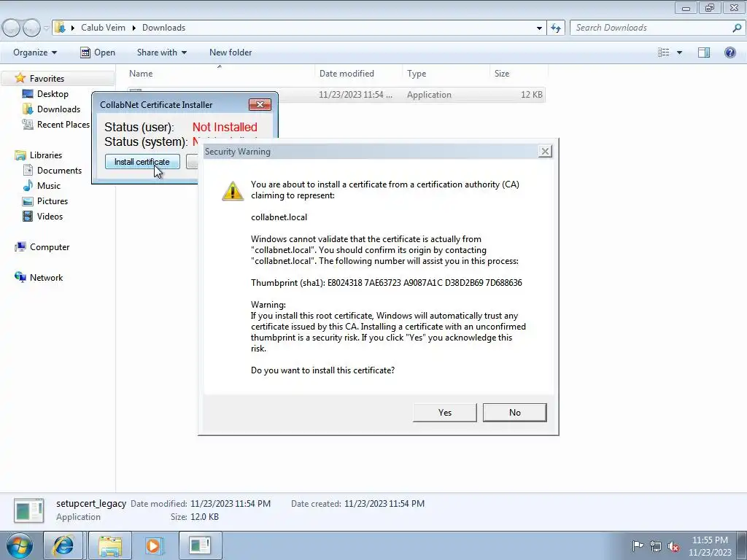
Task: Open Videos library
Action: point(50,216)
